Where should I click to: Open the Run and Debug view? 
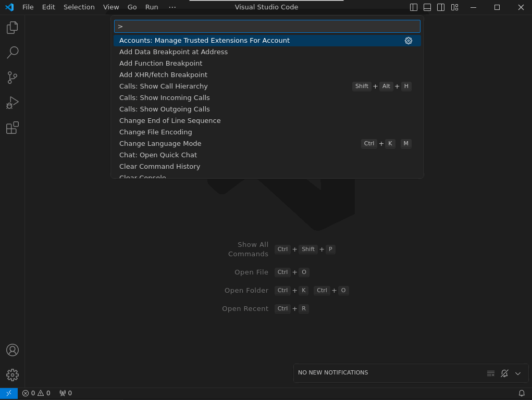pyautogui.click(x=13, y=103)
